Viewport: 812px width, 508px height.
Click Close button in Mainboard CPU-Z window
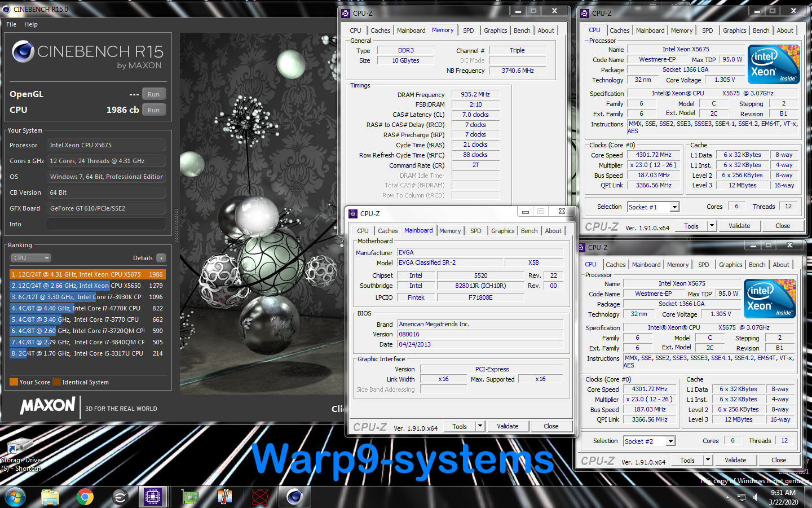coord(551,426)
